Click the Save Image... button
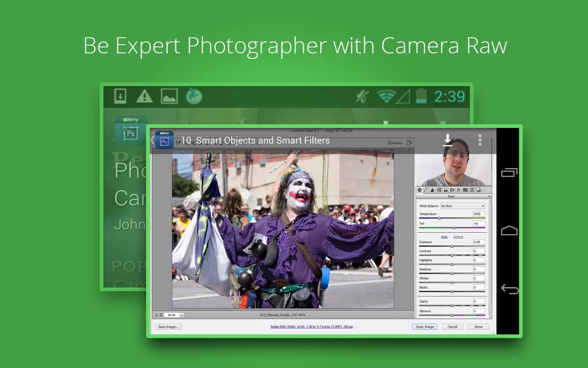This screenshot has width=588, height=368. pyautogui.click(x=169, y=327)
